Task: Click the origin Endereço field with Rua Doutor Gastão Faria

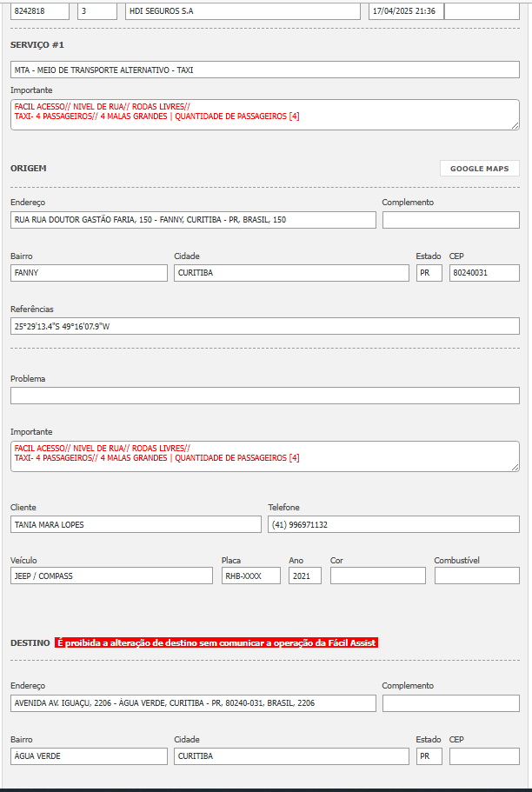Action: (193, 220)
